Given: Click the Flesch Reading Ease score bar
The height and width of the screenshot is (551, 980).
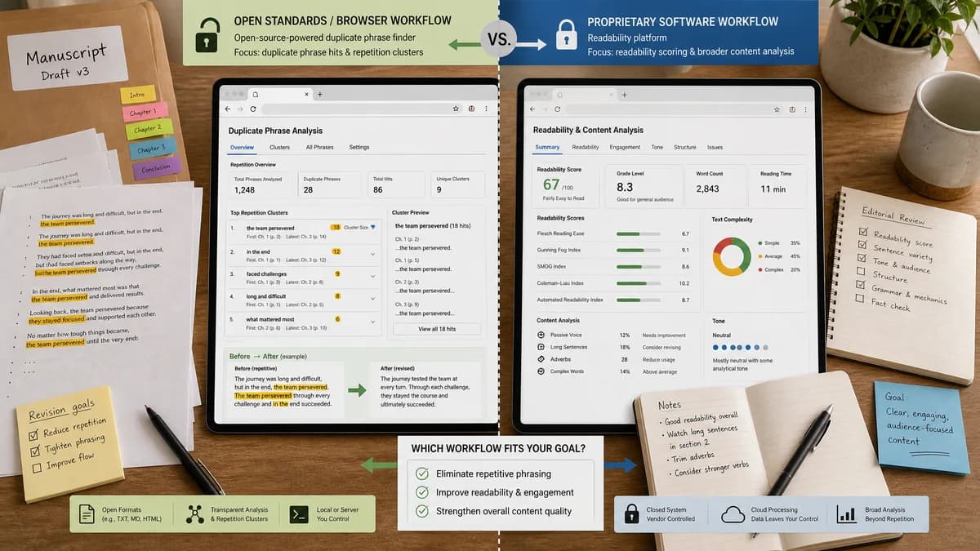Looking at the screenshot, I should (639, 233).
